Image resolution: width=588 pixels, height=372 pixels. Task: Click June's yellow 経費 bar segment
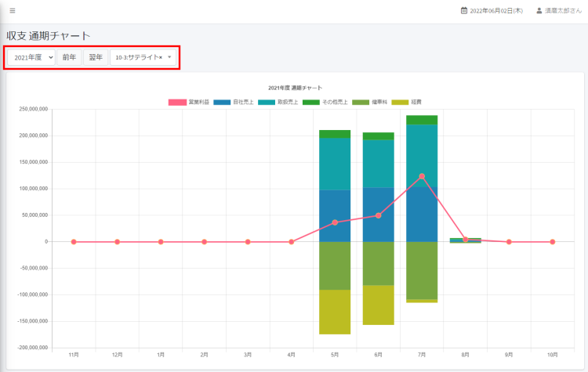coord(378,305)
